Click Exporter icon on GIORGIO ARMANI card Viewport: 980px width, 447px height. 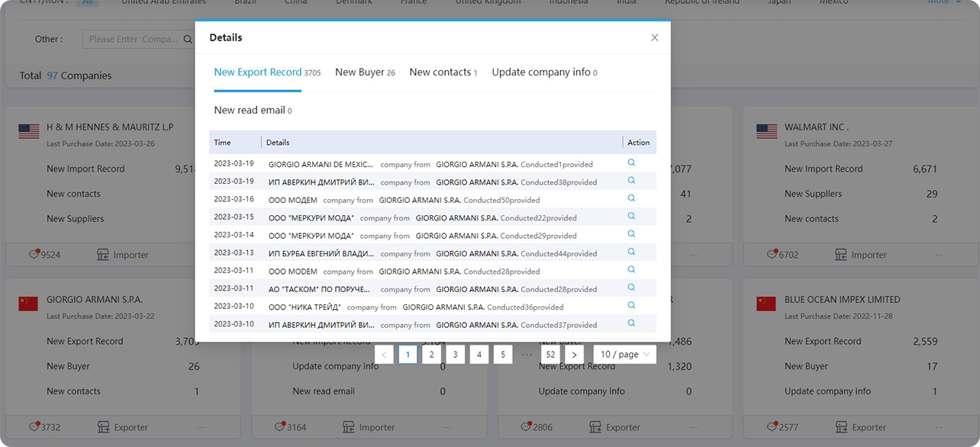tap(103, 427)
